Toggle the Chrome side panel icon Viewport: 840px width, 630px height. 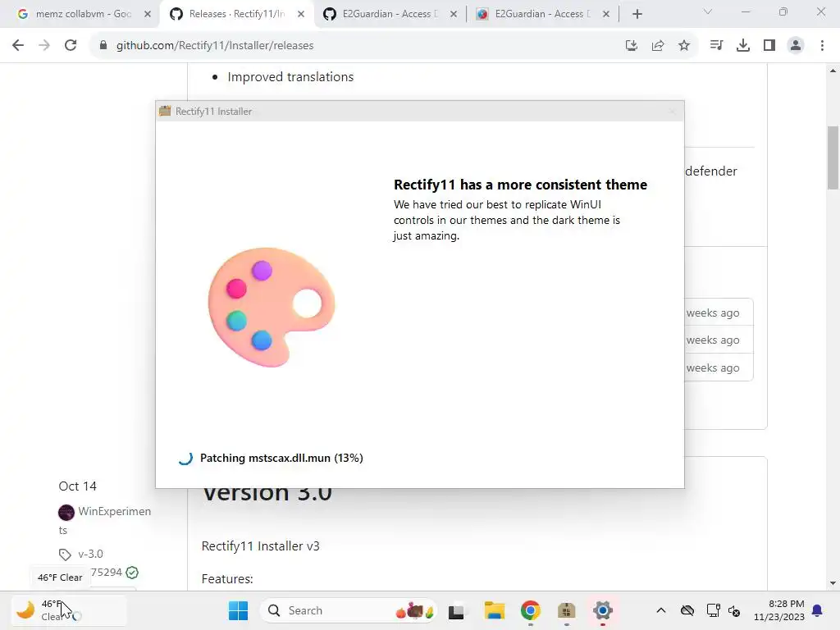pos(769,46)
